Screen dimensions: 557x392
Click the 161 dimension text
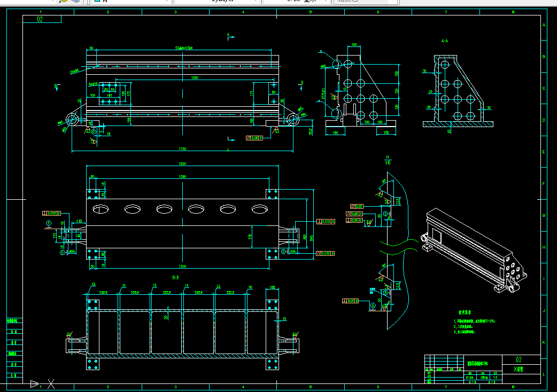point(110,95)
